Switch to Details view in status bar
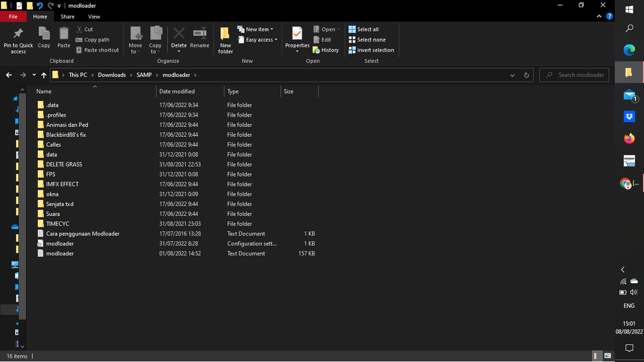Screen dimensions: 644x362 tap(596, 356)
